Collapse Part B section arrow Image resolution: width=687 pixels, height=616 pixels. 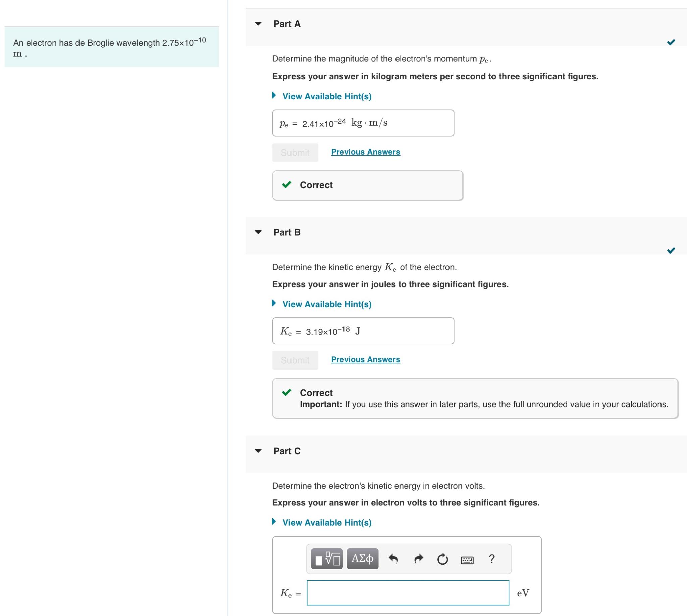[x=258, y=232]
